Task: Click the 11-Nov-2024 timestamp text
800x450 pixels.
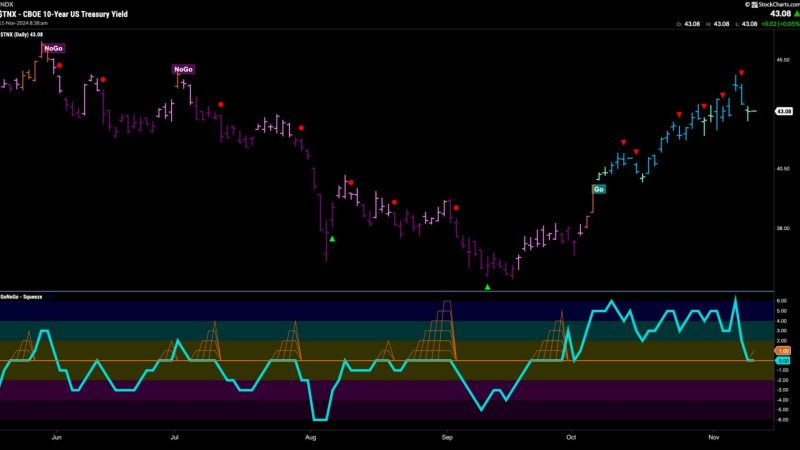Action: click(x=23, y=23)
